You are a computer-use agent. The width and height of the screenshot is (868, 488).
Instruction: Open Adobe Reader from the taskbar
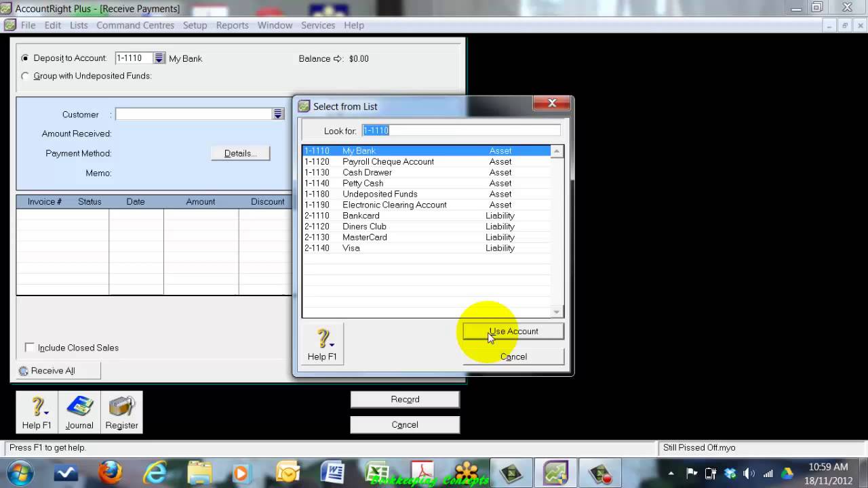[422, 472]
